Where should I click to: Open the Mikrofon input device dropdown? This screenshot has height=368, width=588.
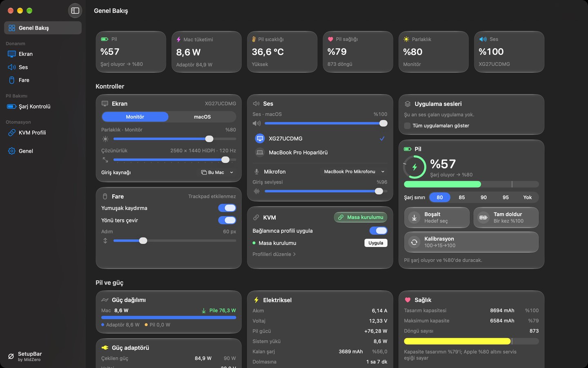[354, 172]
